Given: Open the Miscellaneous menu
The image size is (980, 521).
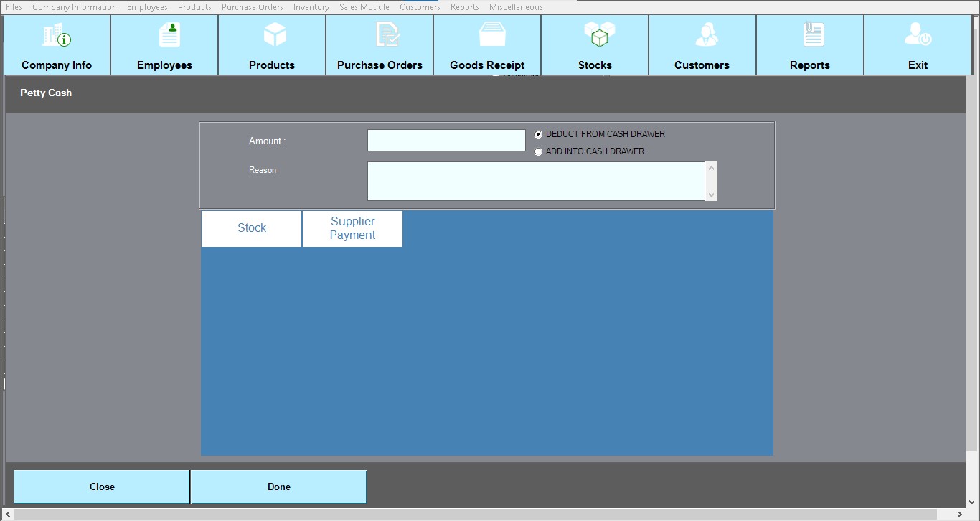Looking at the screenshot, I should (x=515, y=7).
